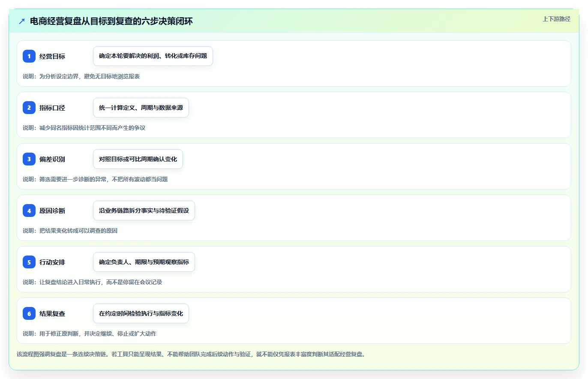Select the 行动安排 step title

pyautogui.click(x=52, y=262)
